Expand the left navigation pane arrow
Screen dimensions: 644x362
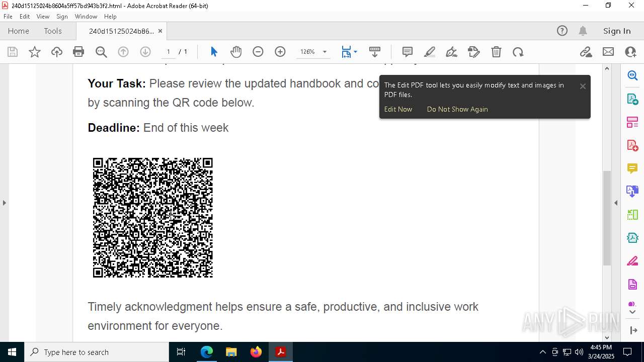coord(5,203)
